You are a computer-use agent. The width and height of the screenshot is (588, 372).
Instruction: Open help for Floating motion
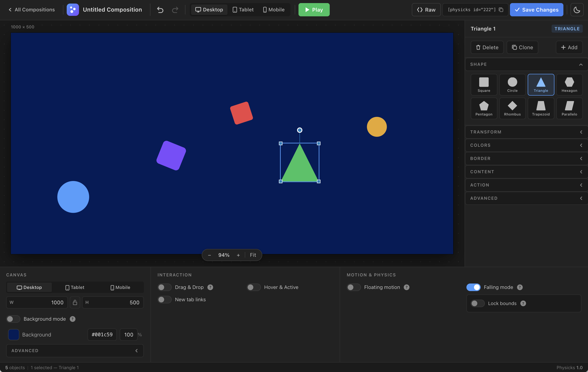click(407, 287)
